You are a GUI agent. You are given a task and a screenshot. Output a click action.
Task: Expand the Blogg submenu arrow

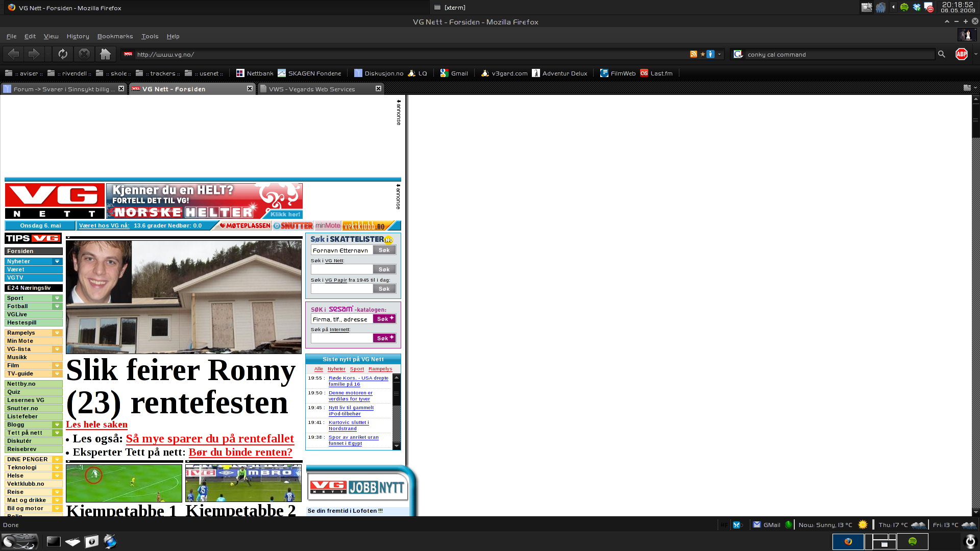(x=57, y=424)
